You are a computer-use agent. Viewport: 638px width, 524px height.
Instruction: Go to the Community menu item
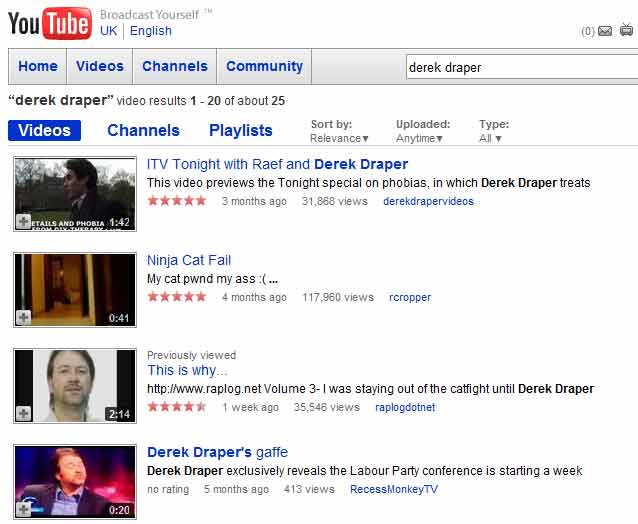(x=264, y=67)
